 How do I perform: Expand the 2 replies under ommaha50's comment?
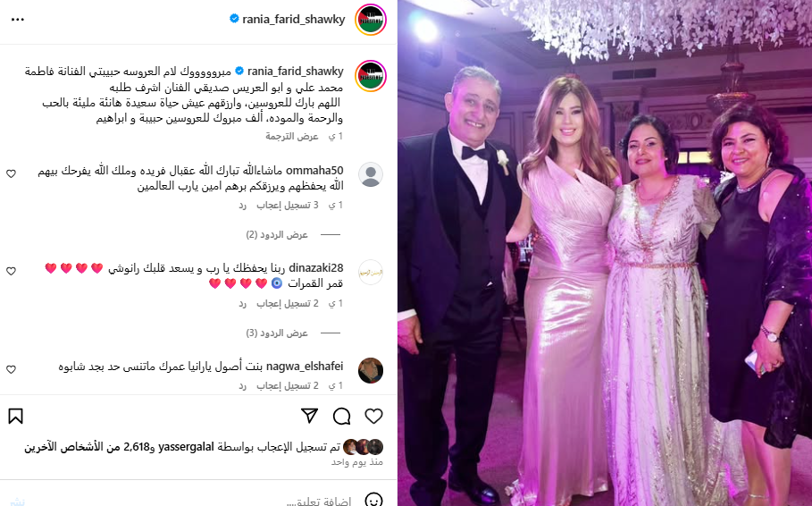pos(277,235)
